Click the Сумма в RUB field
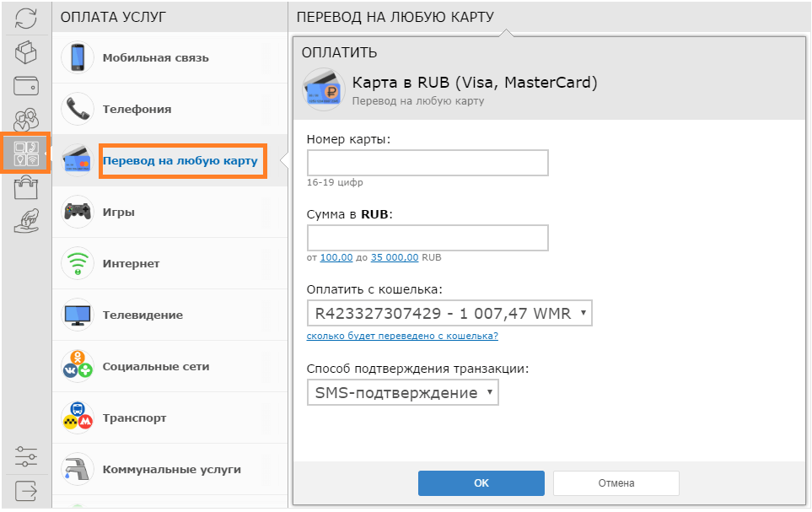This screenshot has height=512, width=812. [x=428, y=238]
